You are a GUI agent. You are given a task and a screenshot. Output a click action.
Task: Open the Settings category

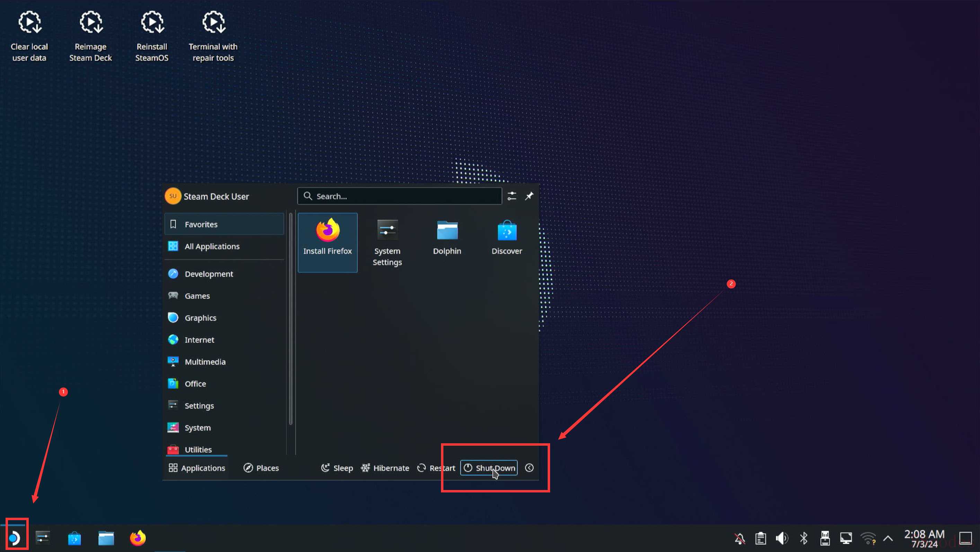click(224, 406)
